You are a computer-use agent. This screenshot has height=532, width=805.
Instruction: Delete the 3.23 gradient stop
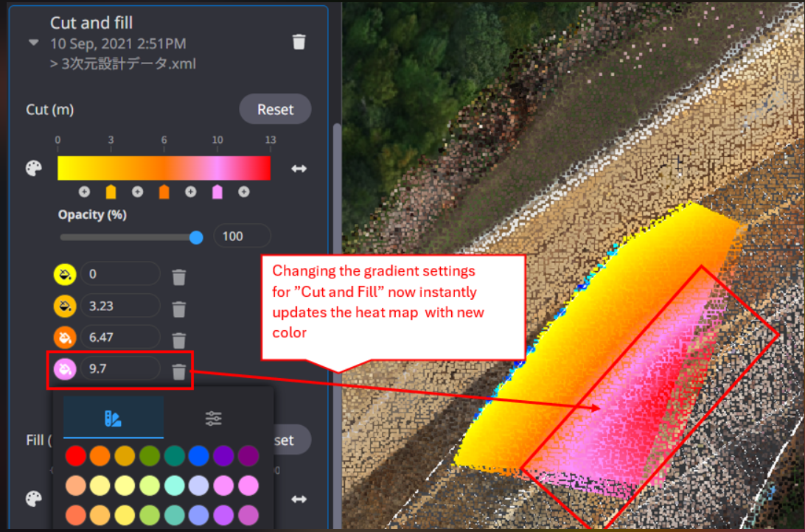coord(179,308)
